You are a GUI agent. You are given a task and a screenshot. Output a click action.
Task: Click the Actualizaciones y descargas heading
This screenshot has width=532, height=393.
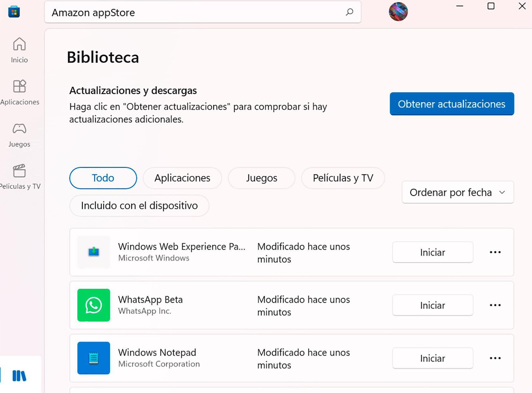[133, 90]
